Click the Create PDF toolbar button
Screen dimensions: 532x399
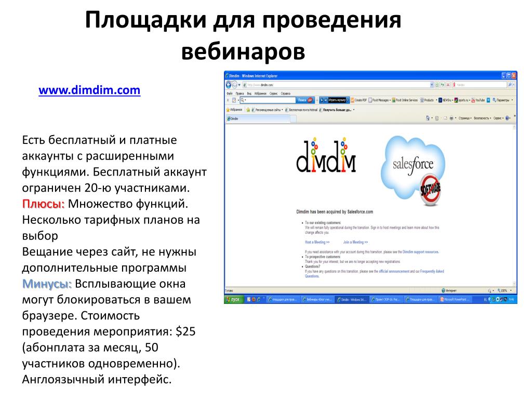click(358, 100)
